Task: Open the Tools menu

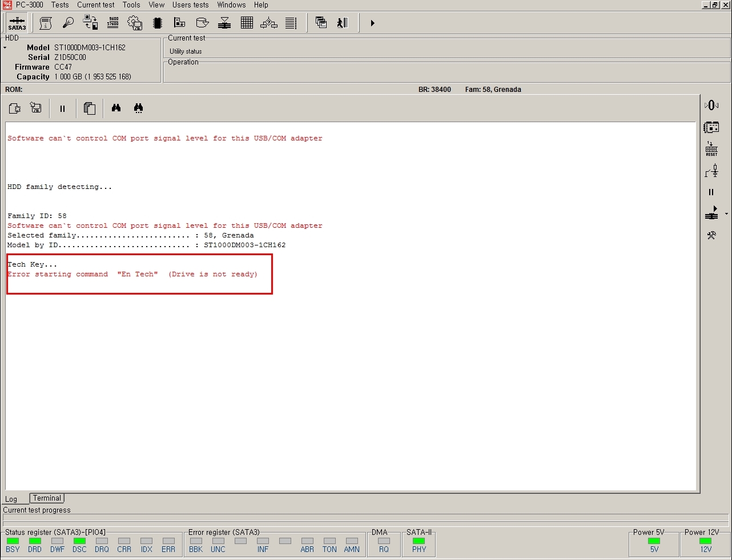Action: tap(131, 5)
